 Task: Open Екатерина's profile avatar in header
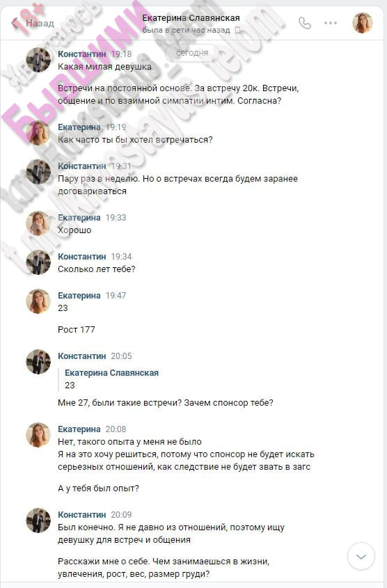pos(362,23)
